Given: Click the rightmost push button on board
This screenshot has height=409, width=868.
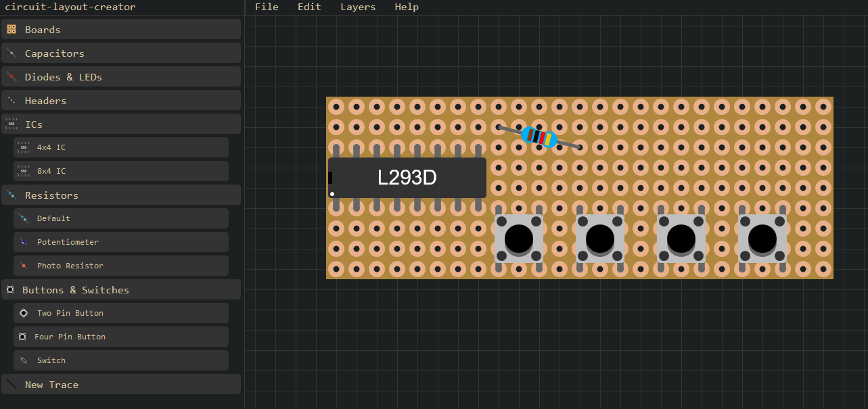Looking at the screenshot, I should [x=762, y=239].
